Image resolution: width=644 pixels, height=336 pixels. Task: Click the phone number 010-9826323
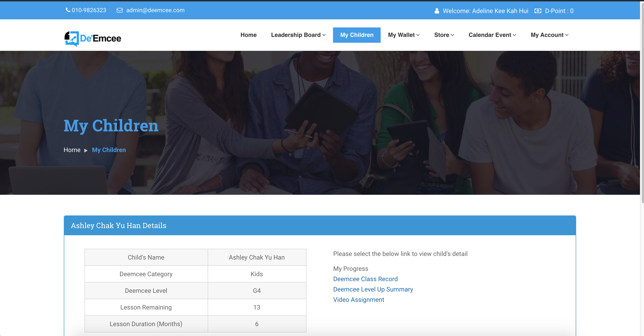point(89,10)
